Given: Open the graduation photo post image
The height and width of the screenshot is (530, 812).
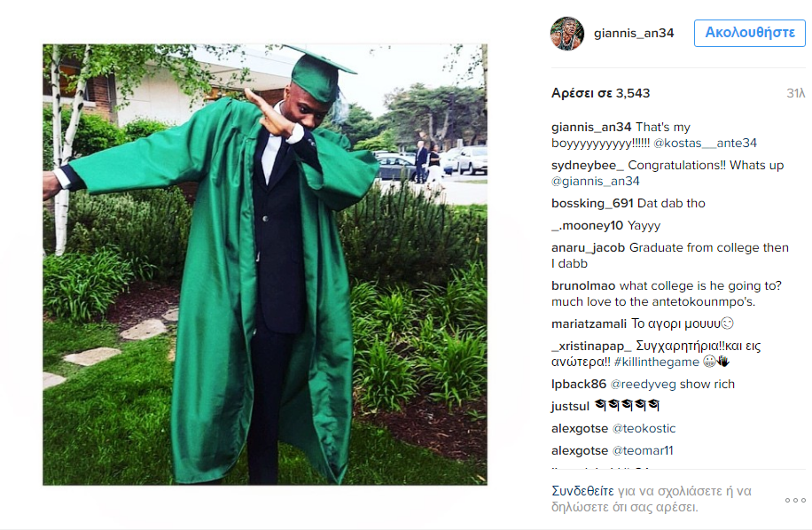Looking at the screenshot, I should point(265,264).
